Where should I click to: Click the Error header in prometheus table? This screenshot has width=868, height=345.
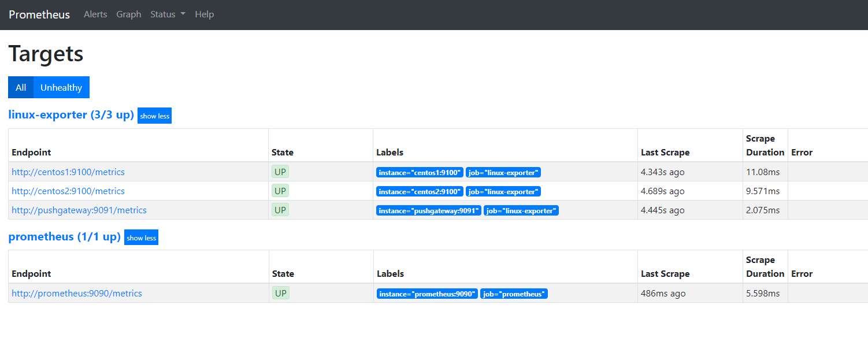click(x=802, y=274)
